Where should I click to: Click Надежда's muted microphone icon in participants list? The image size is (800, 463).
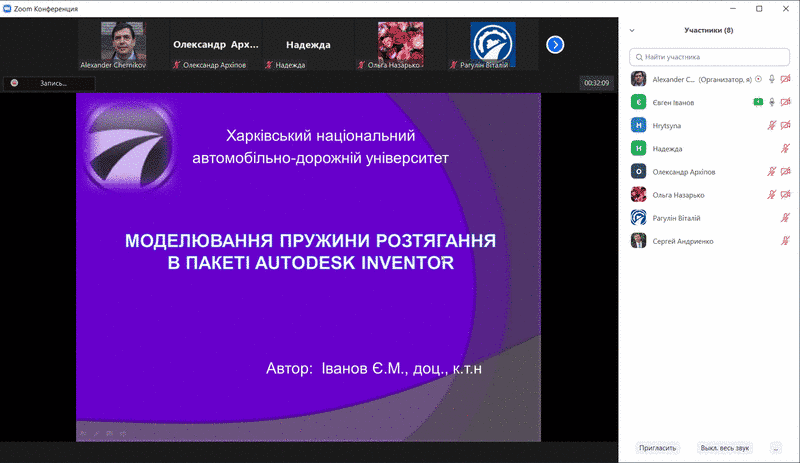785,149
